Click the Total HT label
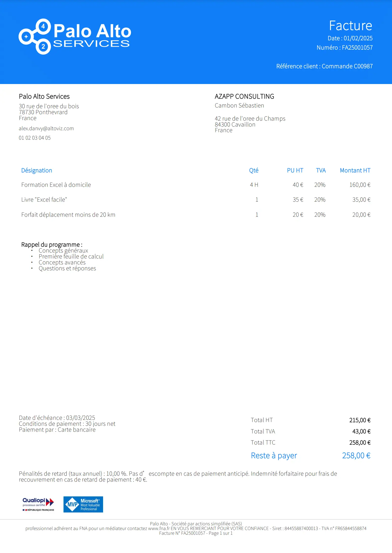The image size is (392, 553). 262,420
